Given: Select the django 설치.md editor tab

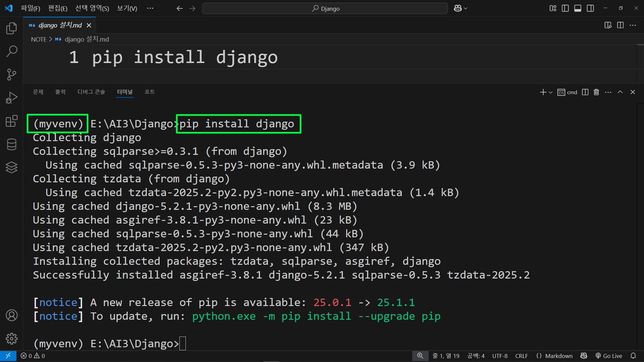Looking at the screenshot, I should pos(60,25).
